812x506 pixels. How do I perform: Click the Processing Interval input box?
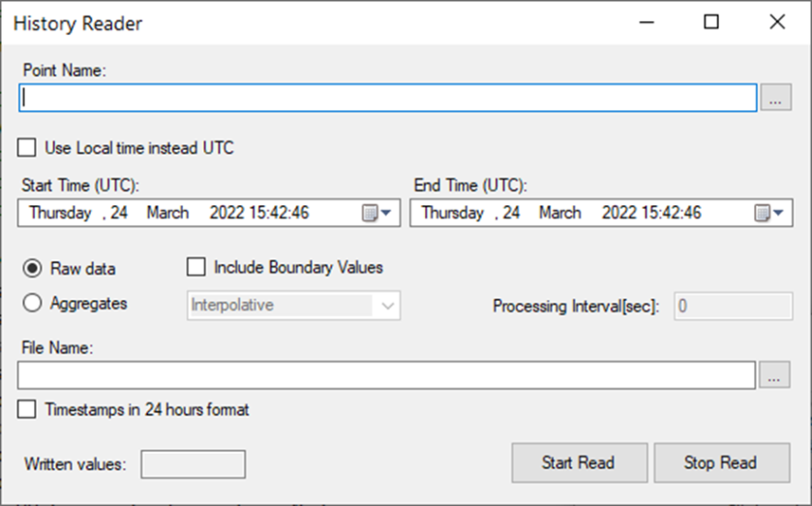tap(732, 307)
